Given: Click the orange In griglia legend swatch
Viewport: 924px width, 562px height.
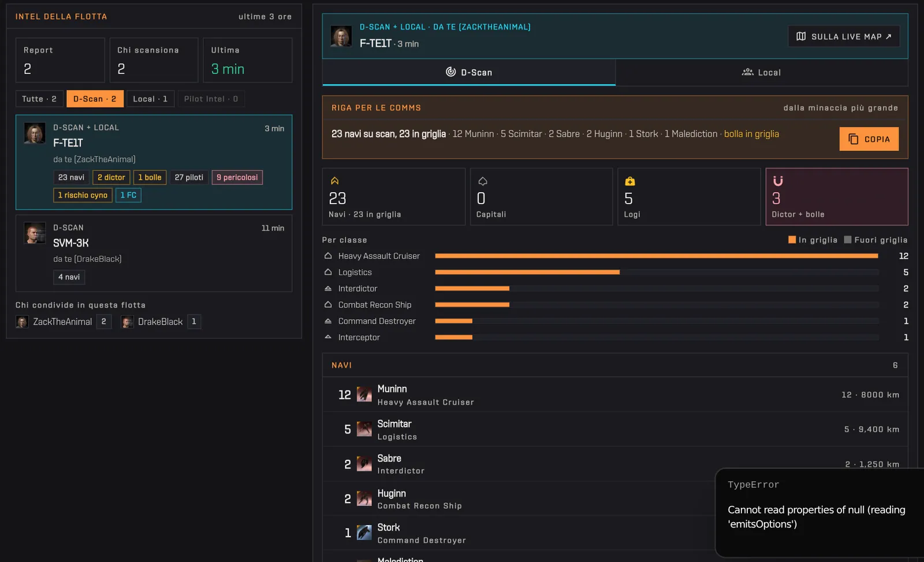Looking at the screenshot, I should [792, 239].
